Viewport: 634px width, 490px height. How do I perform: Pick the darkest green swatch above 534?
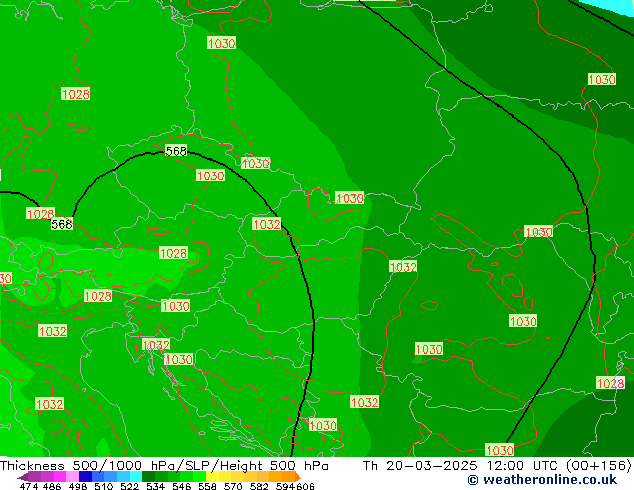click(148, 477)
